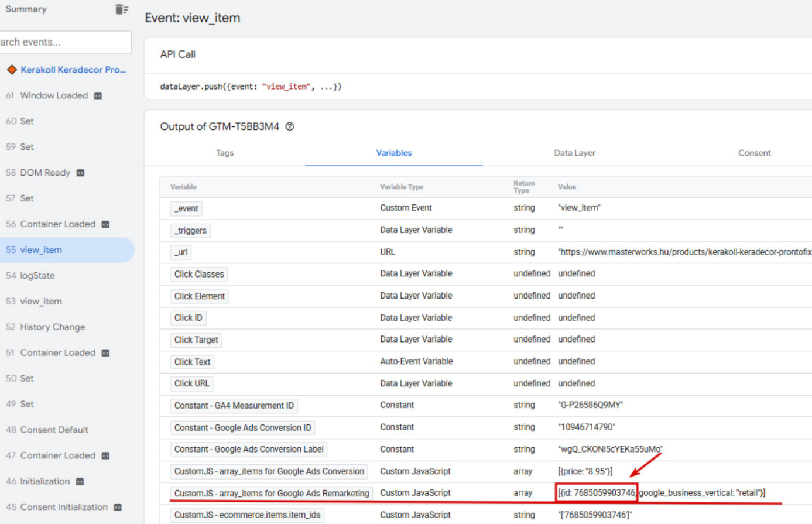Image resolution: width=812 pixels, height=524 pixels.
Task: Click Constant - GA4 Measurement ID chip
Action: (x=234, y=406)
